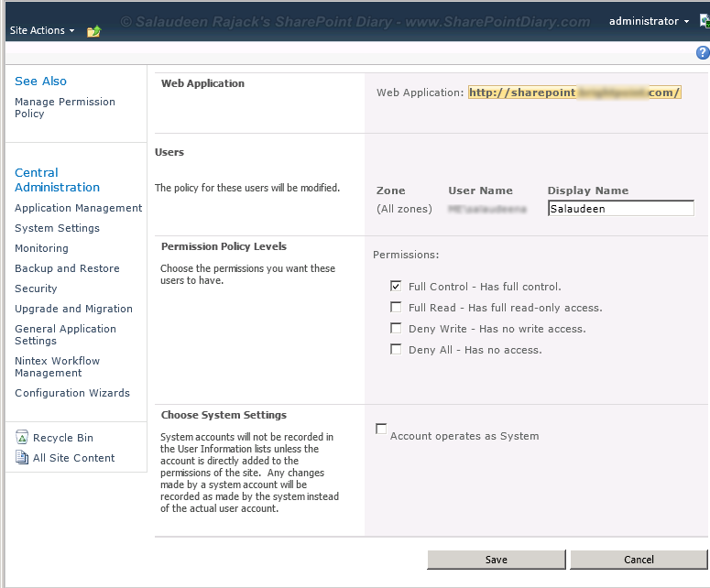Expand the administrator user menu
Viewport: 710px width, 588px height.
pos(649,21)
